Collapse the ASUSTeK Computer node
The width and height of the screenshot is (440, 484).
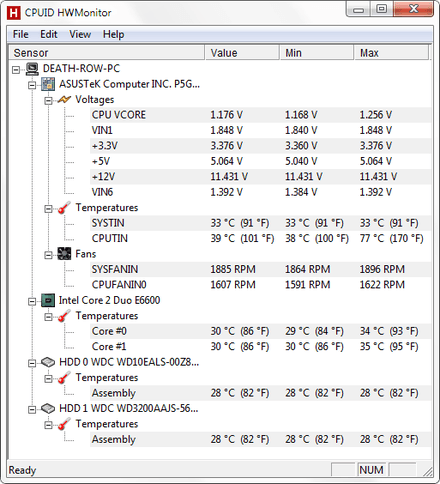(x=32, y=85)
